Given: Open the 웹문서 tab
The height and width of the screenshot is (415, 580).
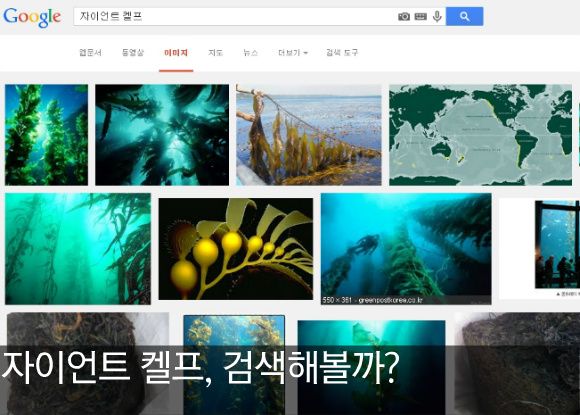Looking at the screenshot, I should pyautogui.click(x=91, y=53).
